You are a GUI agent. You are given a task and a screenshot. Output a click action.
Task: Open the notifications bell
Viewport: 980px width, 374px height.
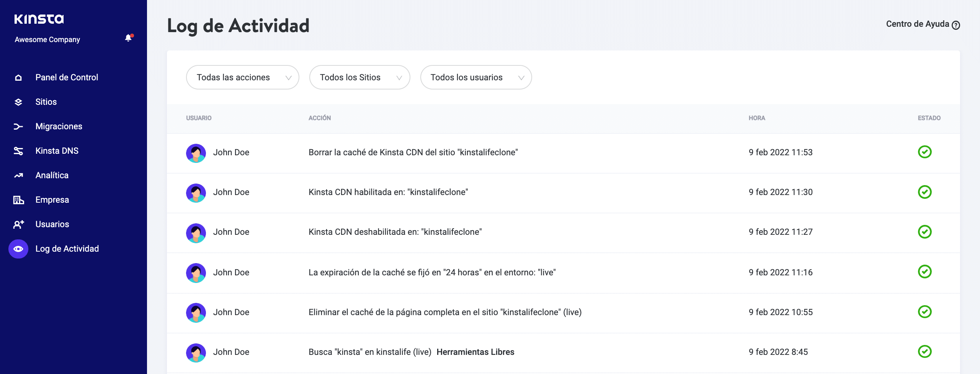[x=128, y=38]
